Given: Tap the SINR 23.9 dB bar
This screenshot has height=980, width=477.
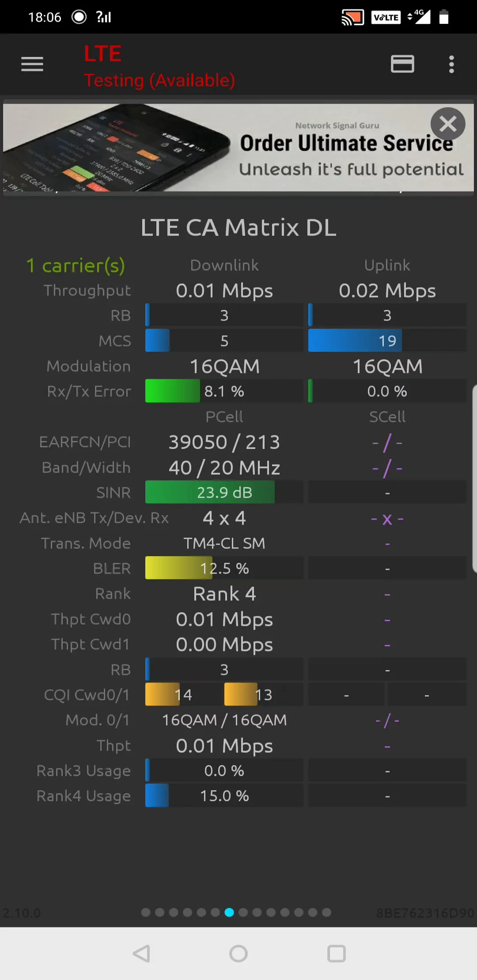Looking at the screenshot, I should pyautogui.click(x=224, y=492).
